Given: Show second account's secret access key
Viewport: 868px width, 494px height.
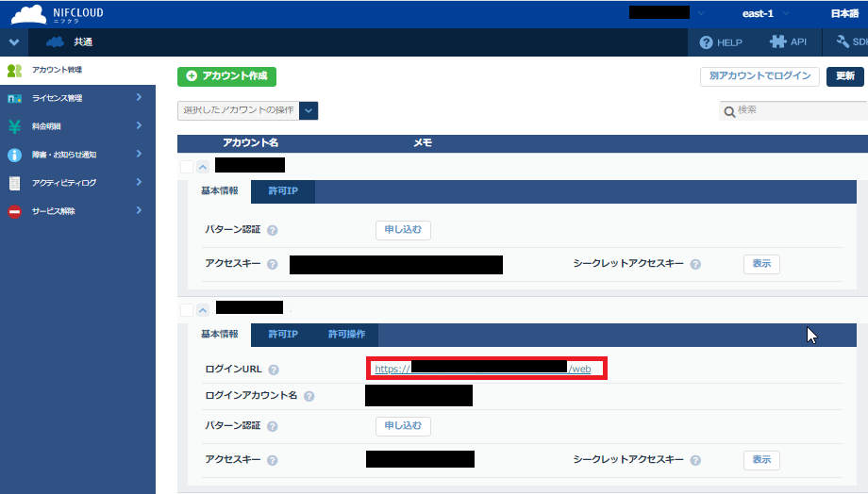Looking at the screenshot, I should (761, 460).
